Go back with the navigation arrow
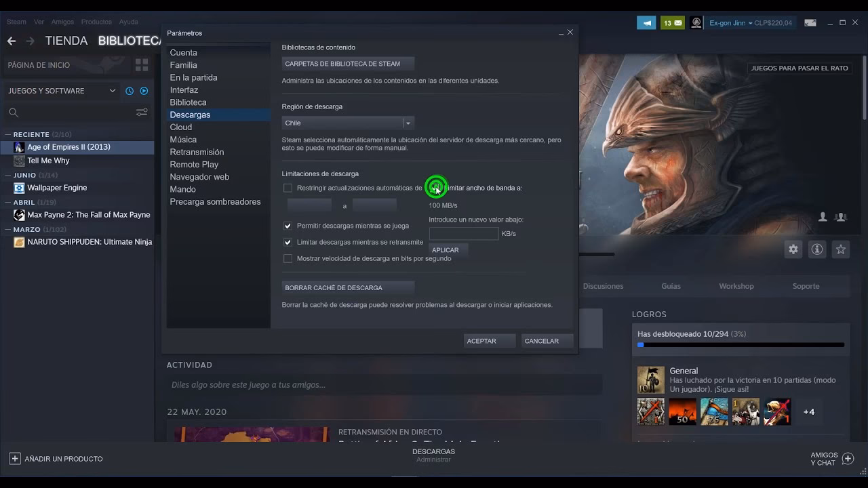This screenshot has width=868, height=488. 12,41
